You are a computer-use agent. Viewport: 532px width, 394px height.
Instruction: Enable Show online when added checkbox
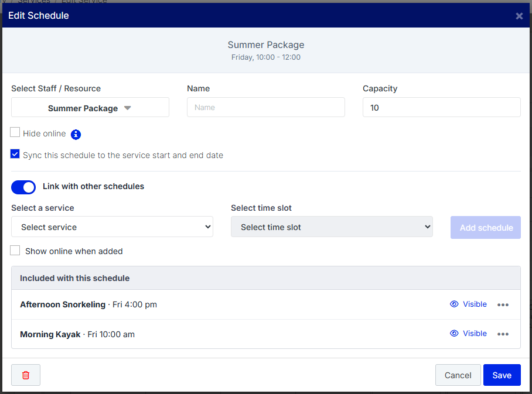[x=15, y=250]
